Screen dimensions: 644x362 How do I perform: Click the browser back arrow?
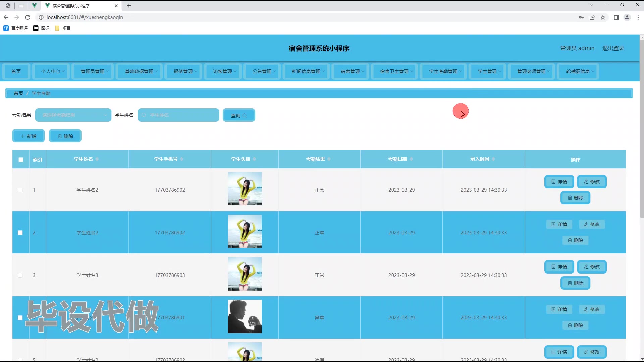(x=6, y=17)
